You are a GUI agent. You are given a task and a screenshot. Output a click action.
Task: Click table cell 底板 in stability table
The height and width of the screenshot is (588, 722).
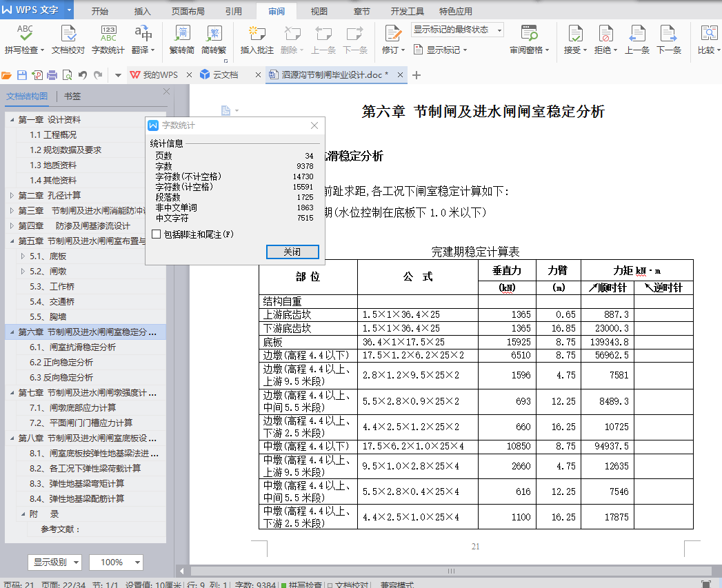pyautogui.click(x=308, y=342)
